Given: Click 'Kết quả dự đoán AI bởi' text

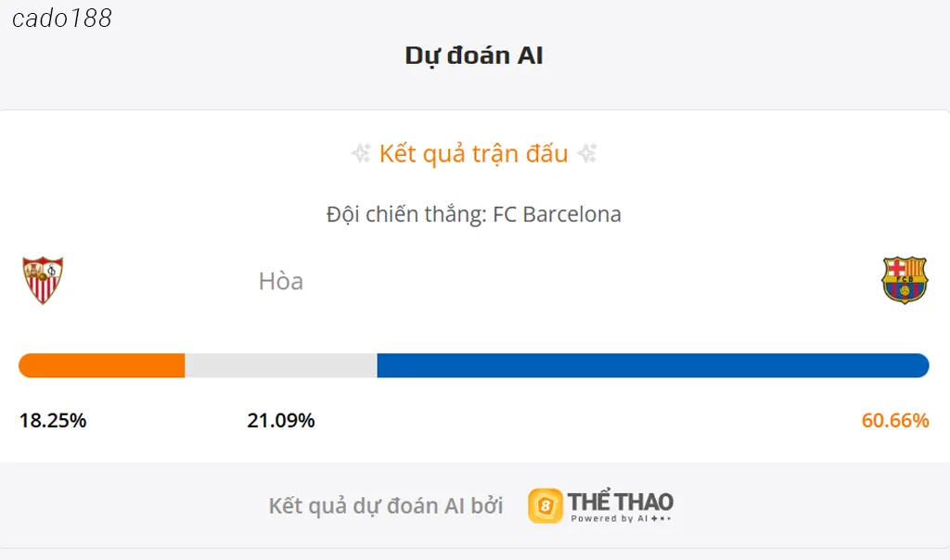Looking at the screenshot, I should click(x=386, y=505).
